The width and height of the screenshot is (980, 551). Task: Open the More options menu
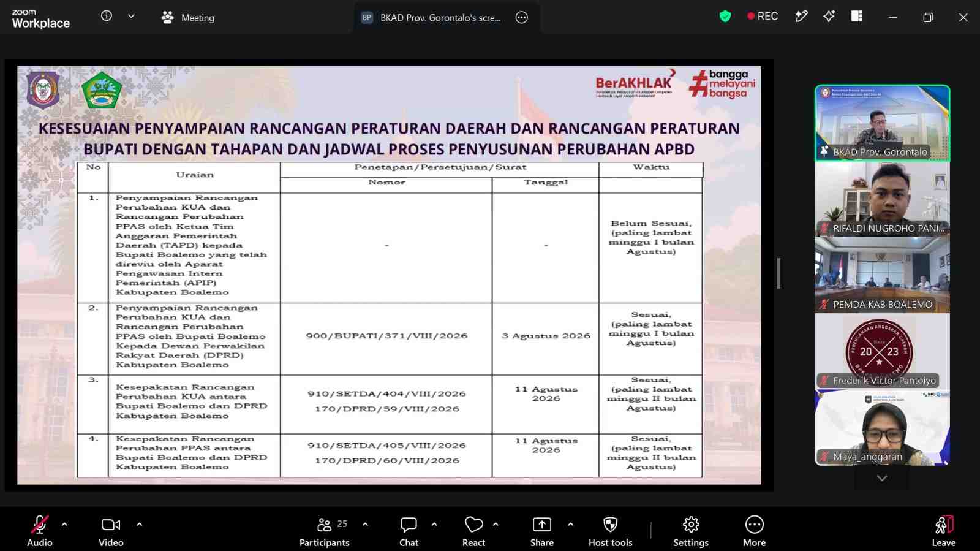pyautogui.click(x=755, y=531)
